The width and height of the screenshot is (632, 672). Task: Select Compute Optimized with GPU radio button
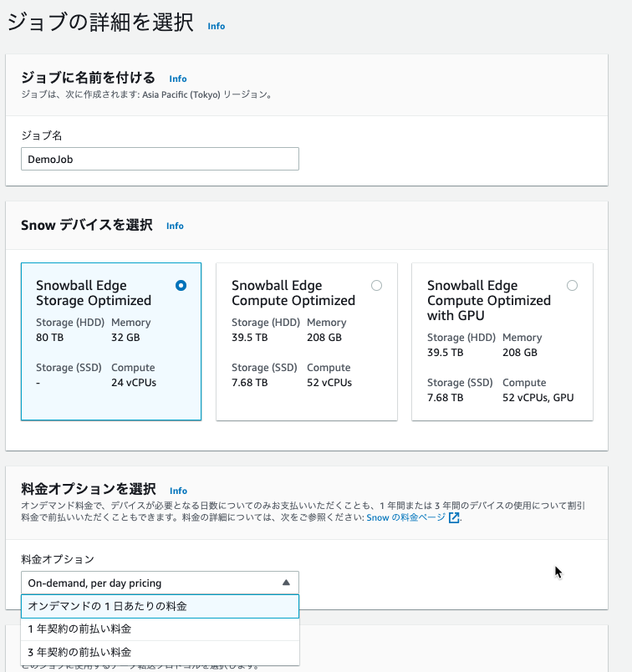click(572, 285)
